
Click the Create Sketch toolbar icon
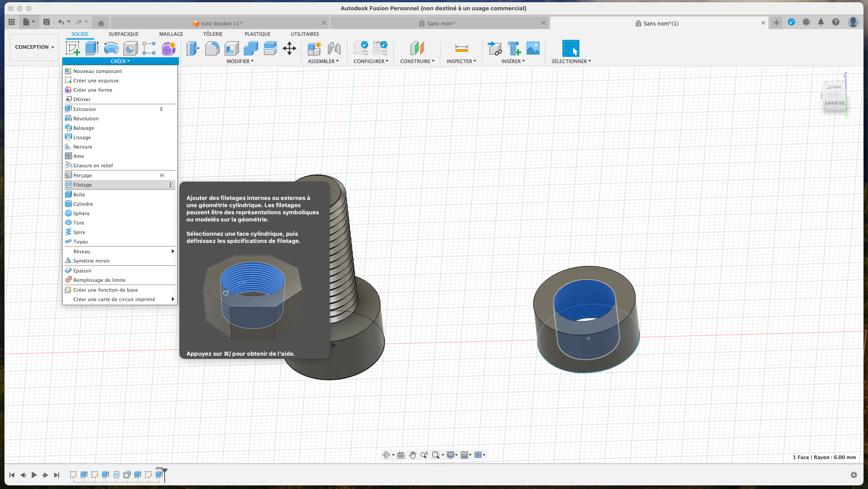[72, 48]
